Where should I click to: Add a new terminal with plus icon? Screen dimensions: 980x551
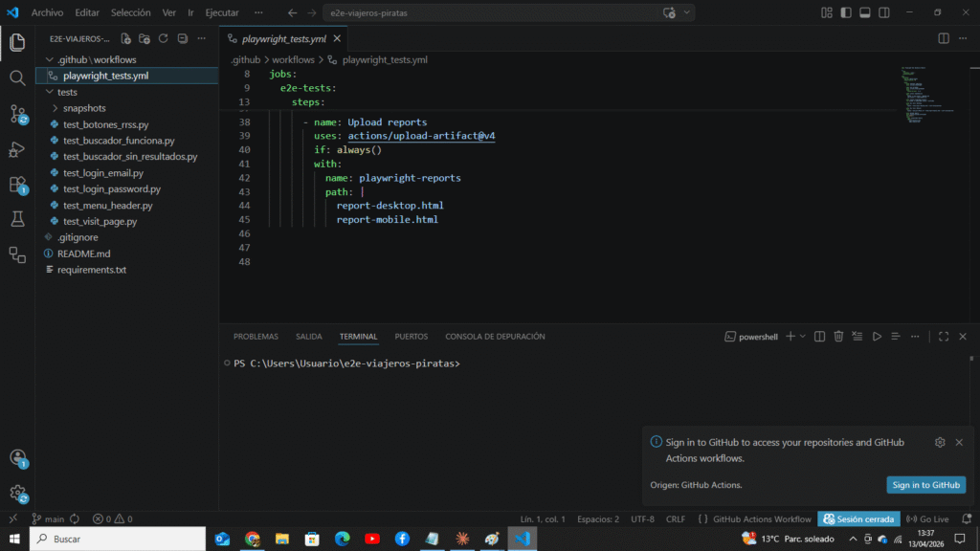point(791,336)
